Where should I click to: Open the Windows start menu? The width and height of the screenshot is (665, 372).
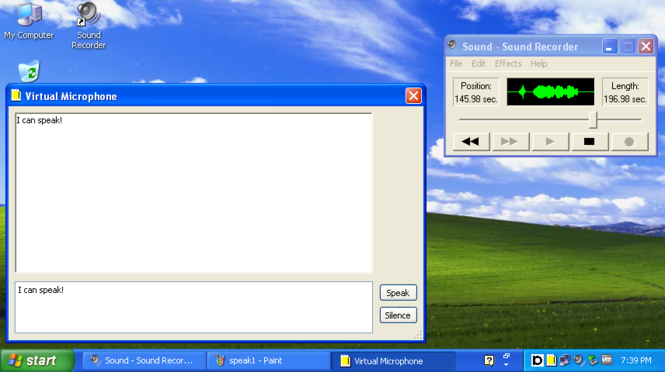tap(37, 361)
